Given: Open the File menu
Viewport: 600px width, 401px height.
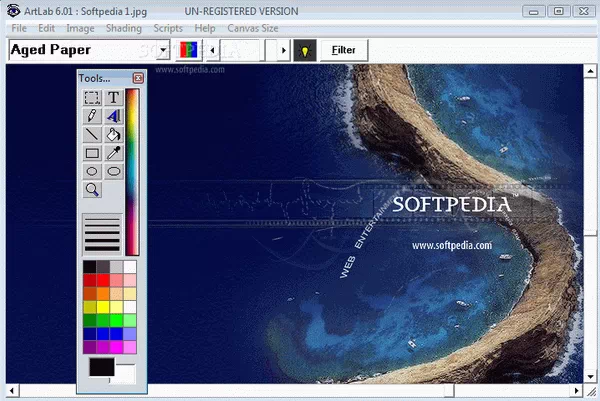Looking at the screenshot, I should 19,28.
